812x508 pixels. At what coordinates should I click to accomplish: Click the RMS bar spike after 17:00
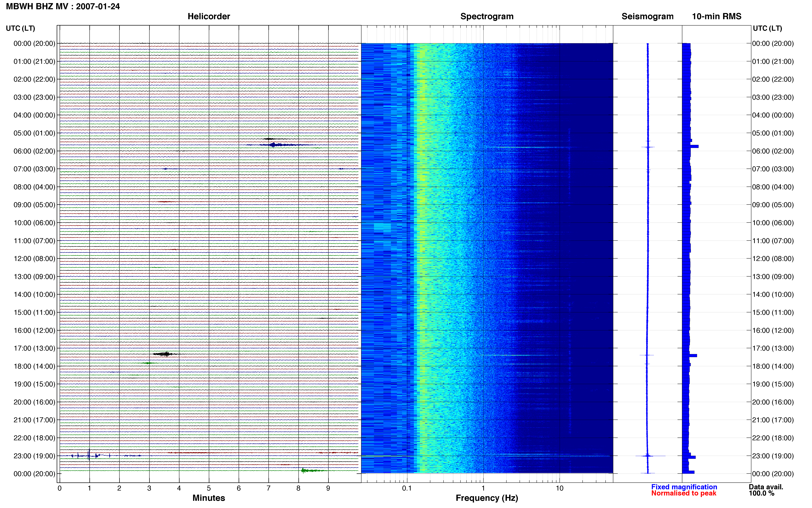tap(690, 355)
